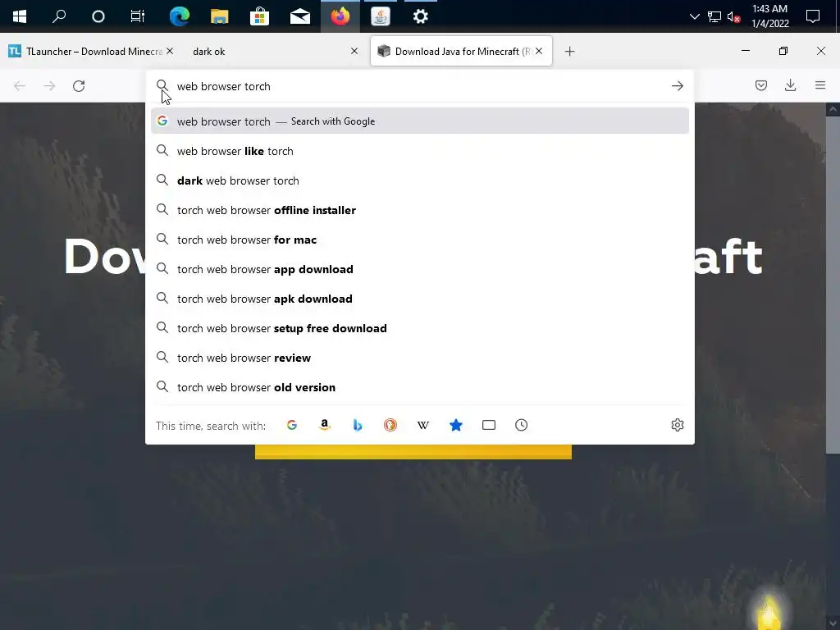Pick 'torch web browser offline installer' suggestion
This screenshot has width=840, height=630.
pyautogui.click(x=419, y=210)
